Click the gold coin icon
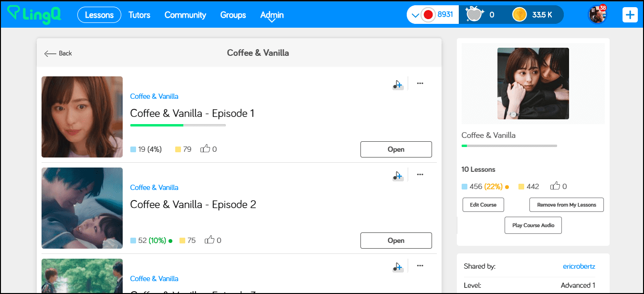The height and width of the screenshot is (294, 644). click(520, 15)
